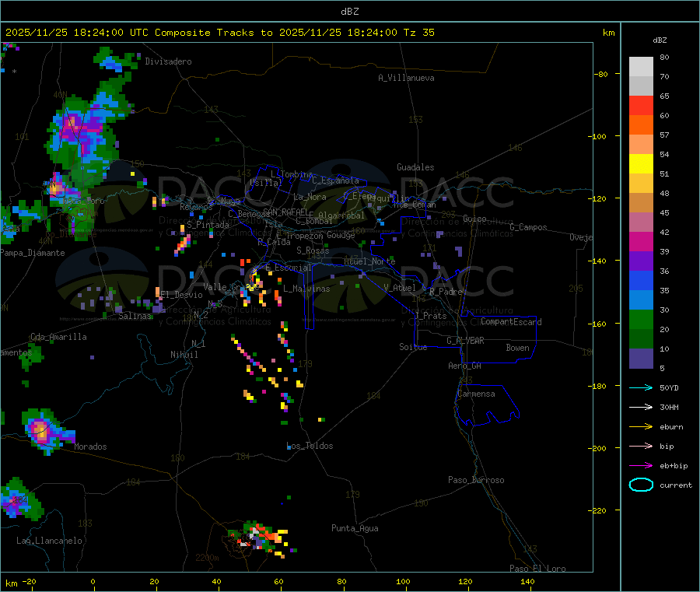The height and width of the screenshot is (592, 700).
Task: Select the light gray 70–80 dBZ legend swatch
Action: click(641, 67)
